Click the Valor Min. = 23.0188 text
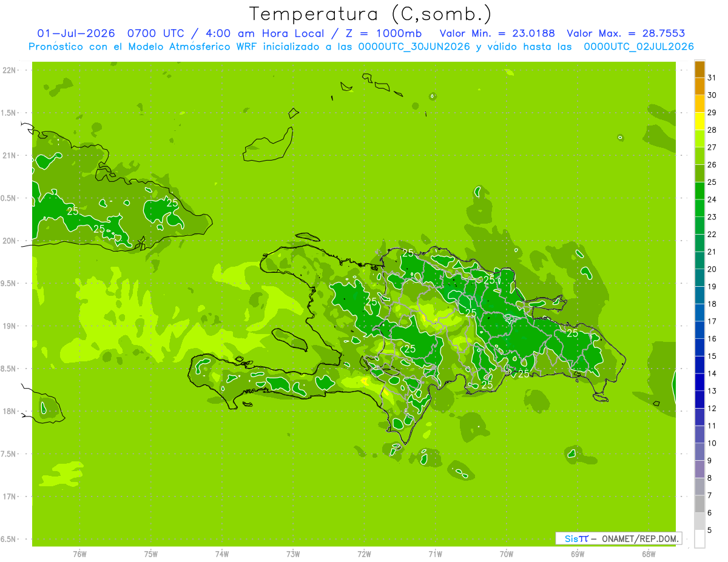Screen dimensions: 728x562 click(x=497, y=33)
